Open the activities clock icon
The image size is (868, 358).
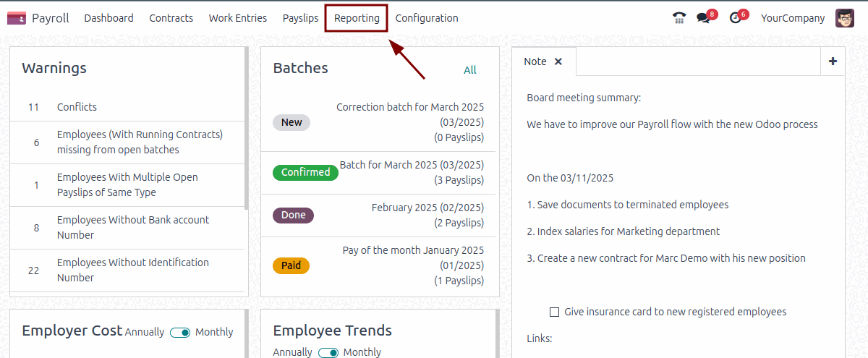pos(736,18)
